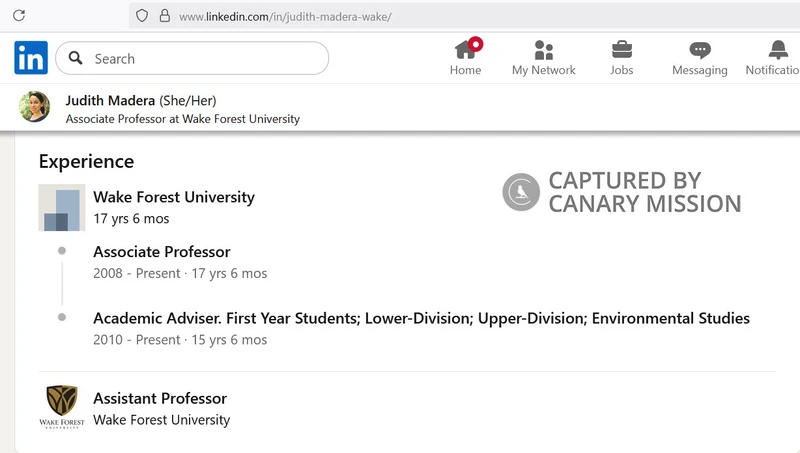This screenshot has width=800, height=453.
Task: Click the My Network nav label
Action: (544, 70)
